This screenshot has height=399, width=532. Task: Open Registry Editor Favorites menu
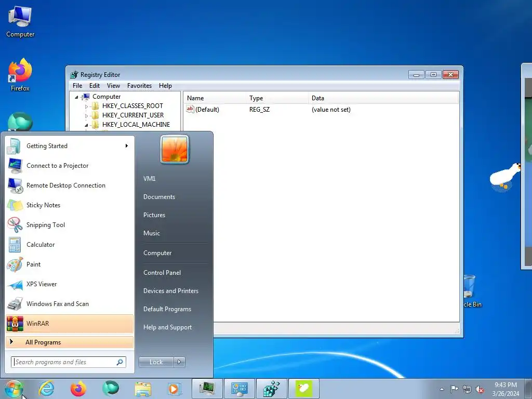(x=139, y=86)
